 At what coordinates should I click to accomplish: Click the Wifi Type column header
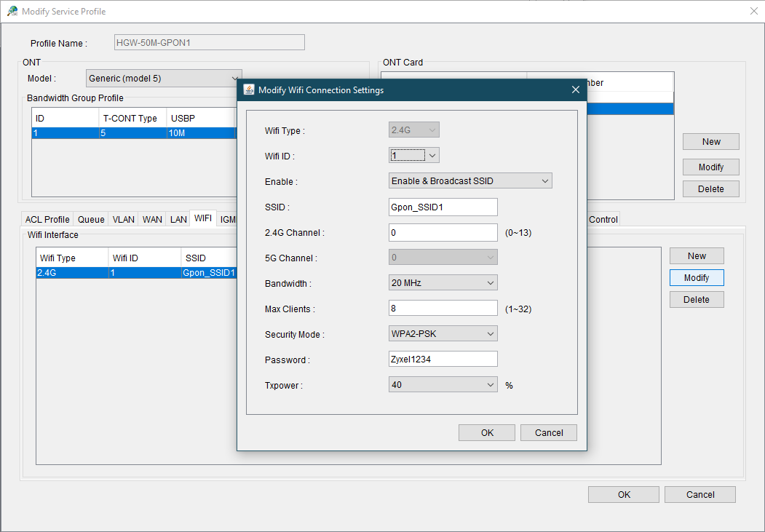[x=72, y=258]
